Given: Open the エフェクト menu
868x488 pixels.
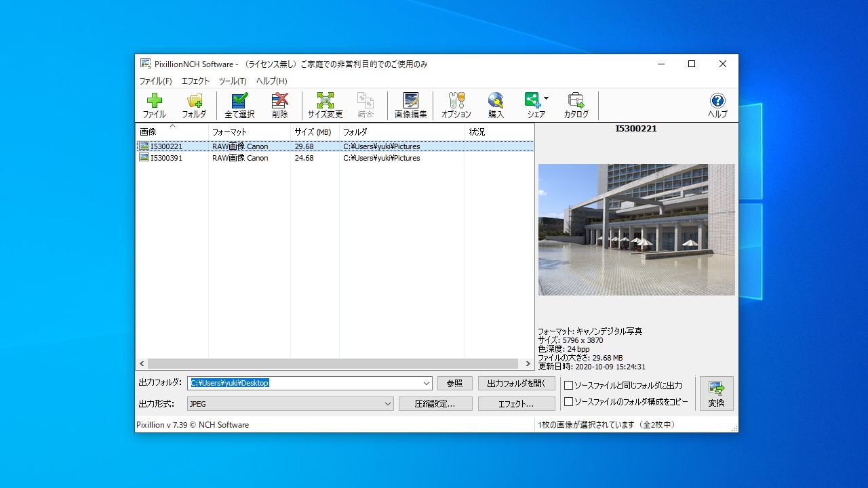Looking at the screenshot, I should pos(196,81).
